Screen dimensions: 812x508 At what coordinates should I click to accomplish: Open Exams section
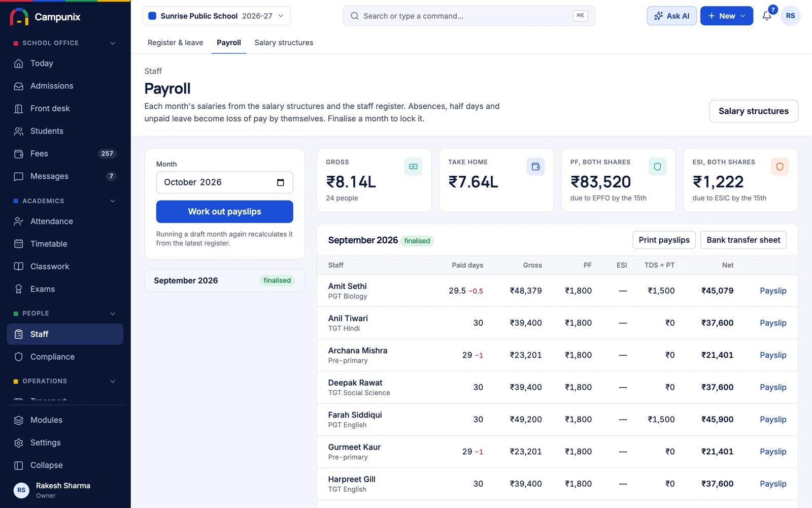pos(65,289)
